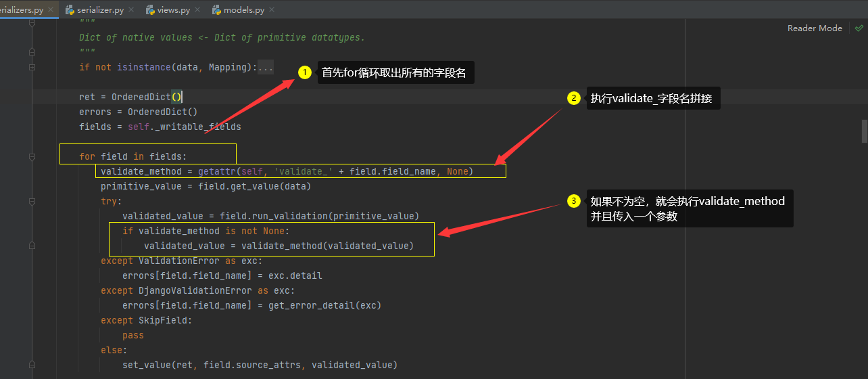
Task: Click the 'else:' keyword line
Action: tap(114, 350)
